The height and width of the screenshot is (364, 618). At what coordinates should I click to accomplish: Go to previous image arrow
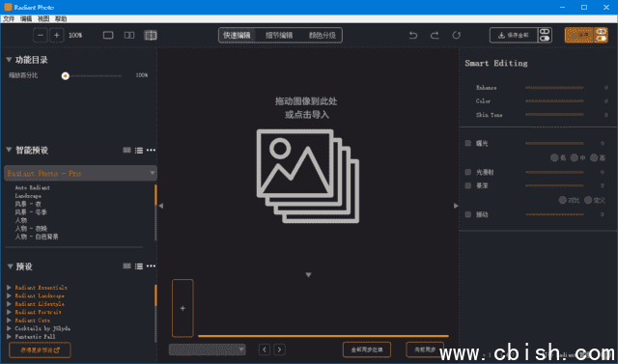click(265, 350)
